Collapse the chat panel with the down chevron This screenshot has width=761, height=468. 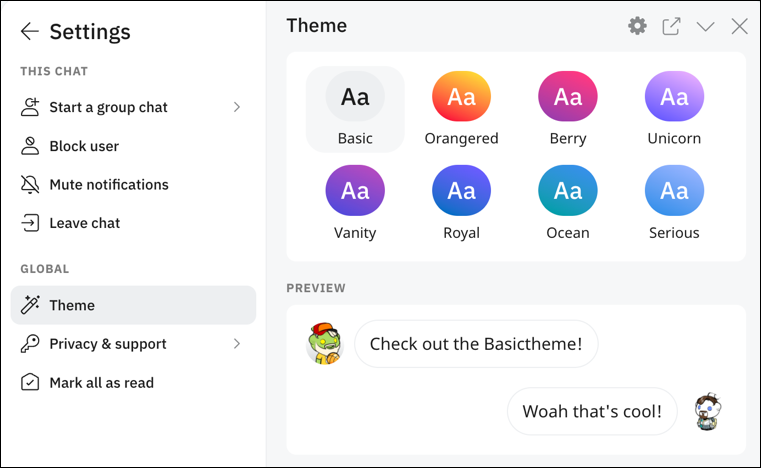(x=705, y=26)
